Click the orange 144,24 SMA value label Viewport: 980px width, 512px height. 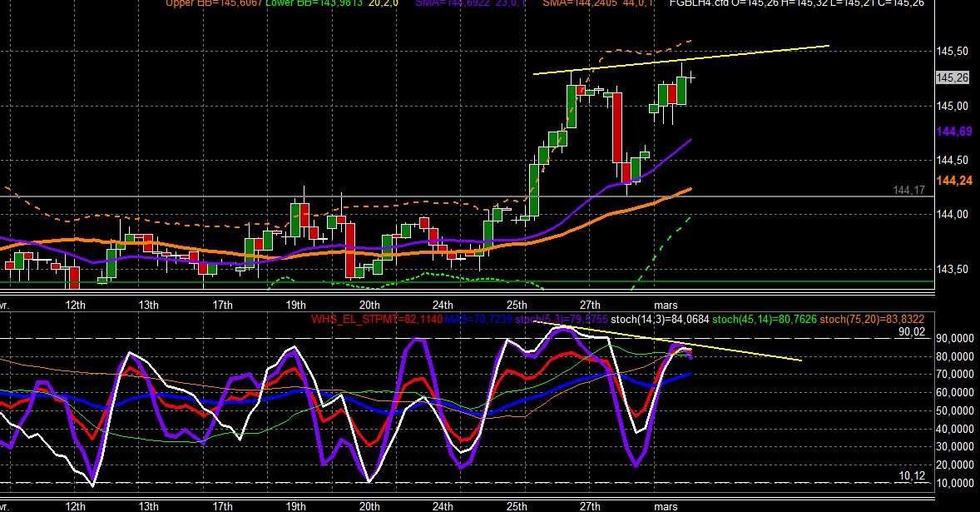(954, 181)
